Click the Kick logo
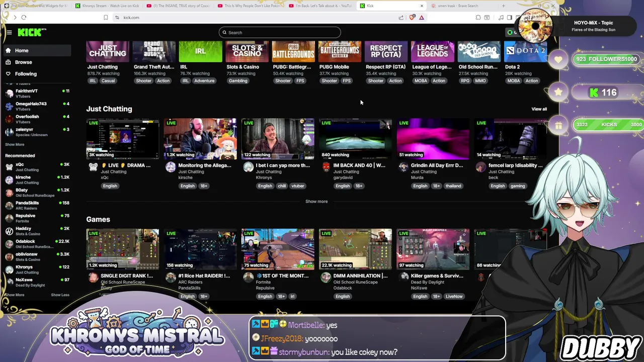This screenshot has width=644, height=362. point(32,32)
